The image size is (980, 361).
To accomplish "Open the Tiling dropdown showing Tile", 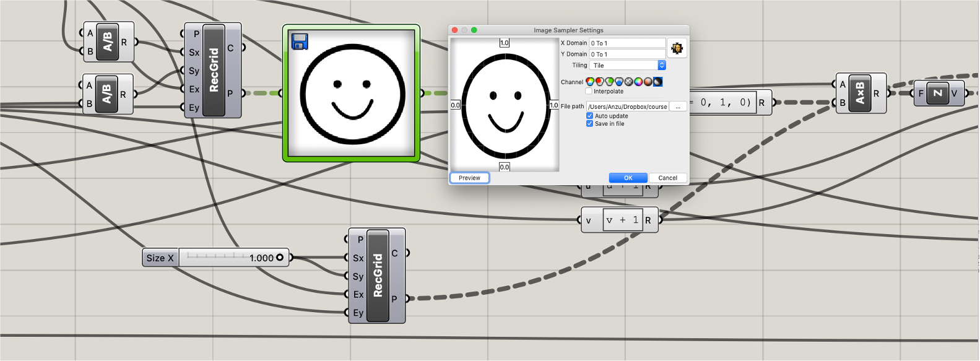I will pyautogui.click(x=628, y=65).
